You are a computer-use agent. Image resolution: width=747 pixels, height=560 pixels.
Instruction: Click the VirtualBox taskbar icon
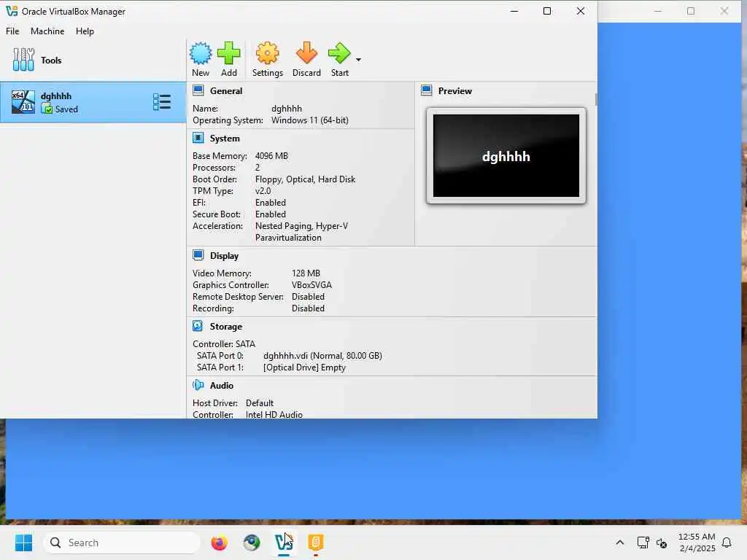(284, 542)
